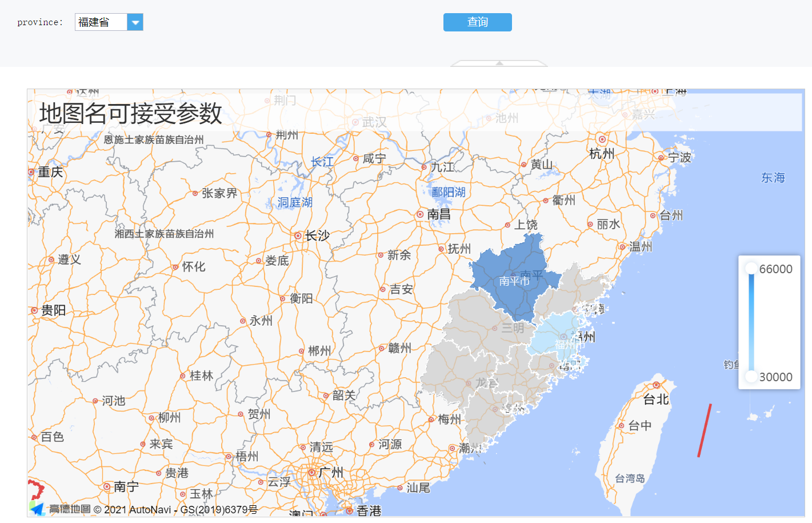Select the upper slider handle at 66000
The width and height of the screenshot is (812, 523).
[751, 269]
